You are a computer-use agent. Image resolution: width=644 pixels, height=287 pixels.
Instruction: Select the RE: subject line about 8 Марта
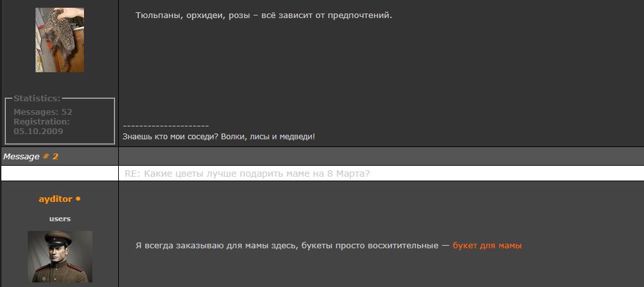coord(247,174)
